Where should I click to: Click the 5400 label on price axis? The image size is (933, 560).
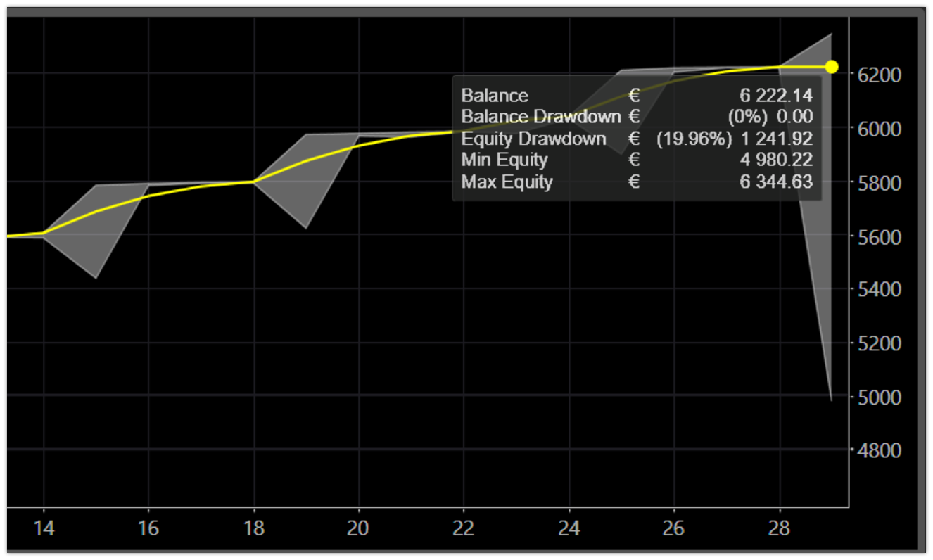[x=880, y=289]
